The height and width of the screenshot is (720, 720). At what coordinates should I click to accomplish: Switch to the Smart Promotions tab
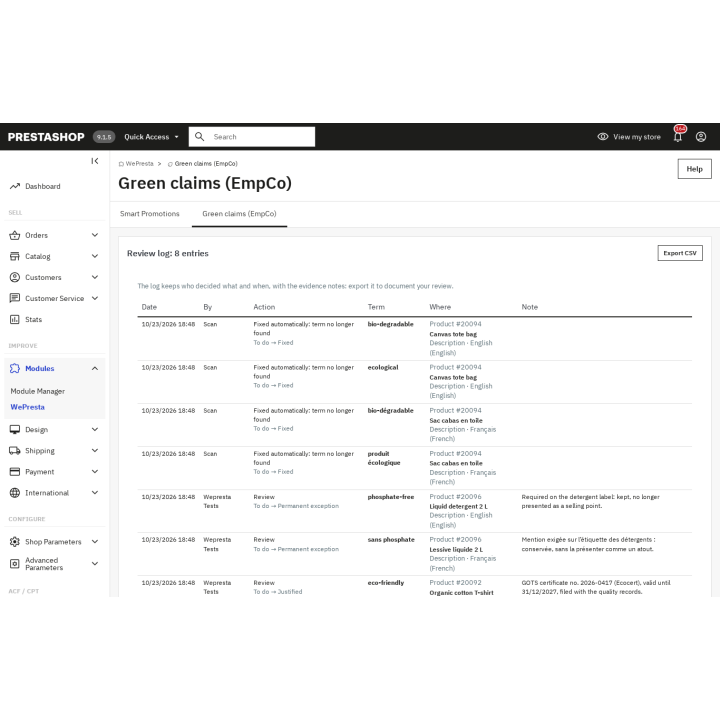coord(150,214)
